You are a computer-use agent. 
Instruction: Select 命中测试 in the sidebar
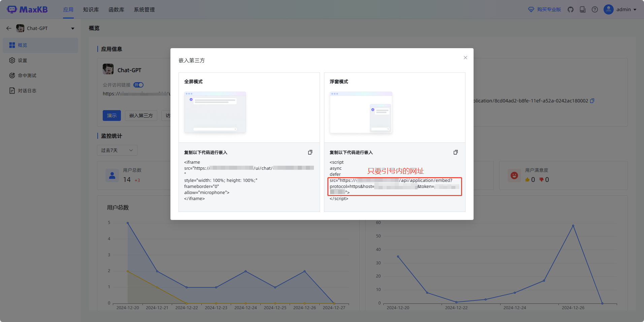[x=40, y=75]
